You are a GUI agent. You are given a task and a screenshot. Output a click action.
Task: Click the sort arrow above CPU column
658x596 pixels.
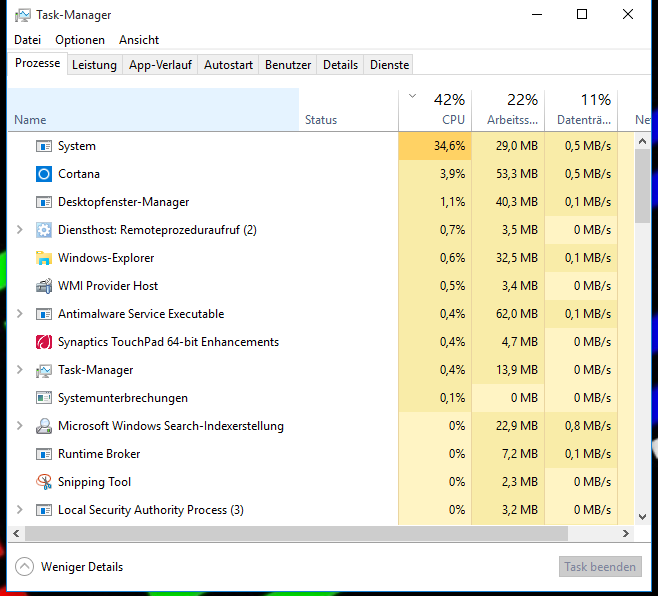413,96
